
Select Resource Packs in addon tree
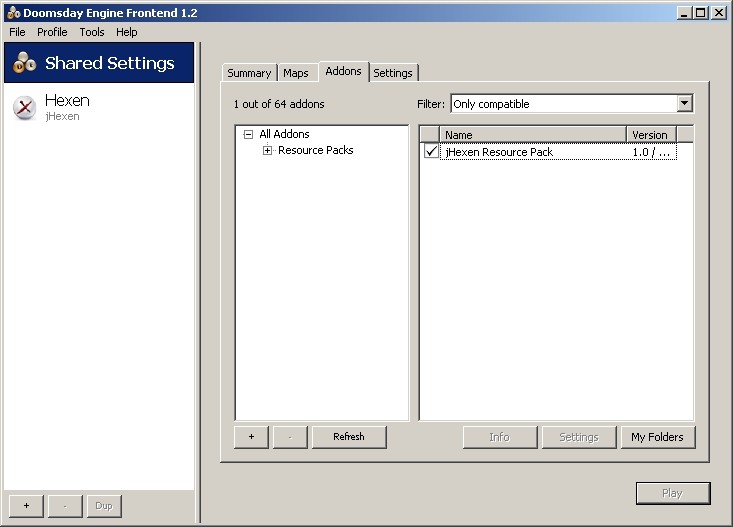(x=315, y=151)
